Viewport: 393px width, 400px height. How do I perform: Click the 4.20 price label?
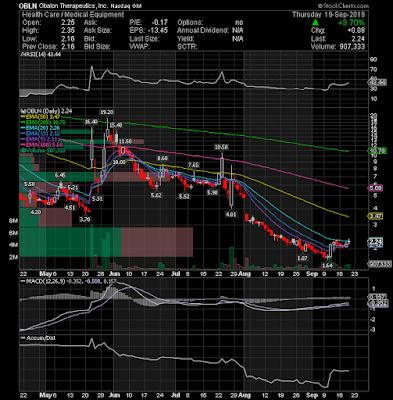pyautogui.click(x=36, y=212)
